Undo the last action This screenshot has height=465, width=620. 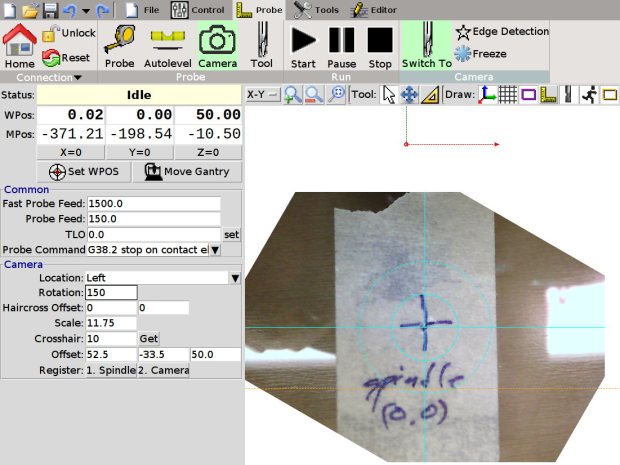(x=70, y=10)
